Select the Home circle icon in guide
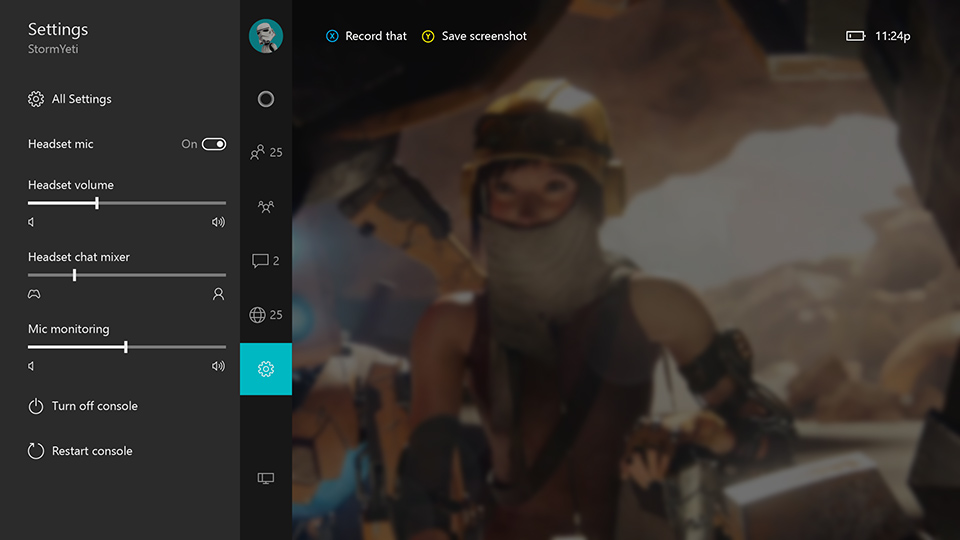This screenshot has height=540, width=960. (x=266, y=99)
